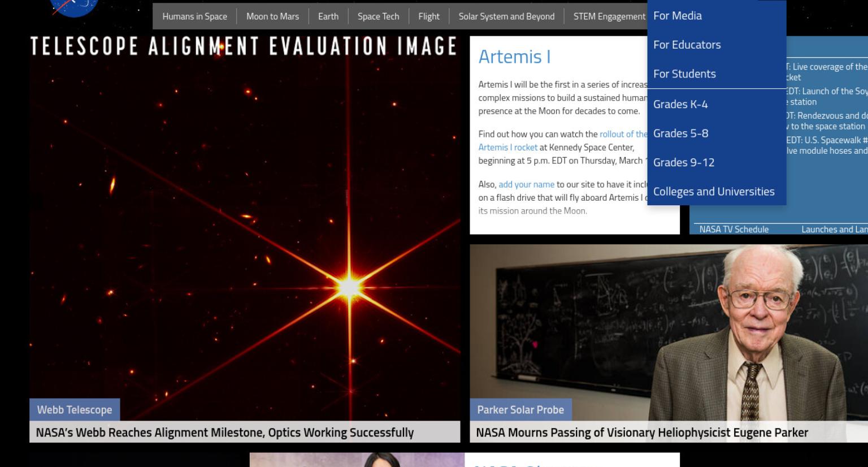Follow the add your name link
The height and width of the screenshot is (467, 868).
(526, 184)
